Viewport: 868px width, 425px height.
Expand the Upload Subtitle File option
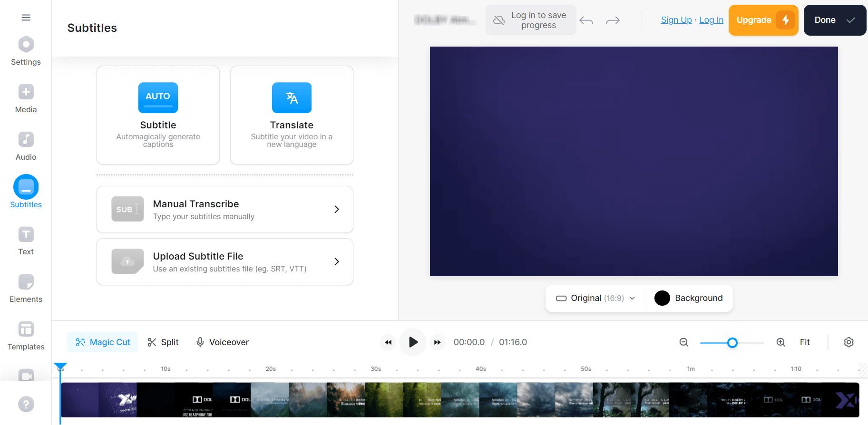click(x=225, y=262)
